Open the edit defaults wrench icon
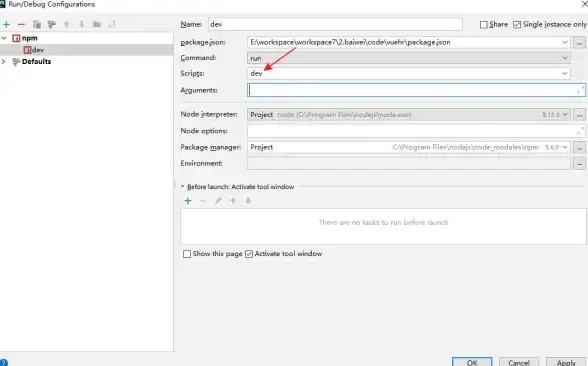The width and height of the screenshot is (588, 366). (x=52, y=24)
